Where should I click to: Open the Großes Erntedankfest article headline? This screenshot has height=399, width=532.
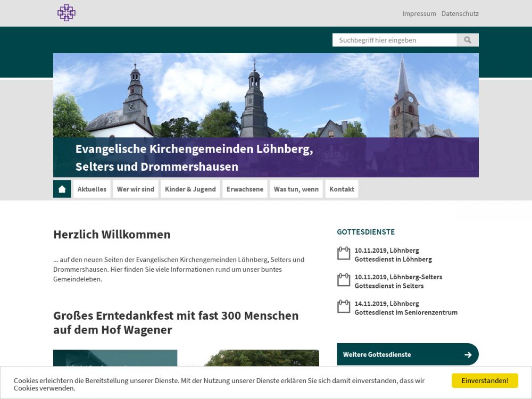click(x=176, y=322)
